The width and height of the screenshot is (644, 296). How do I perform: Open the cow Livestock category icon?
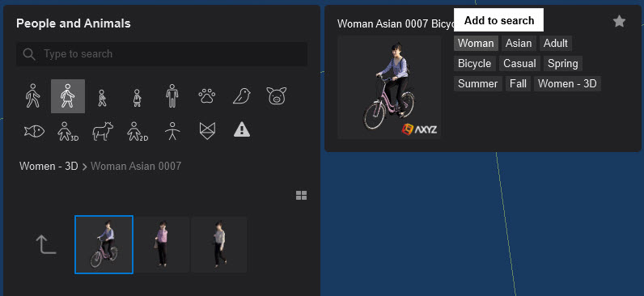click(103, 131)
